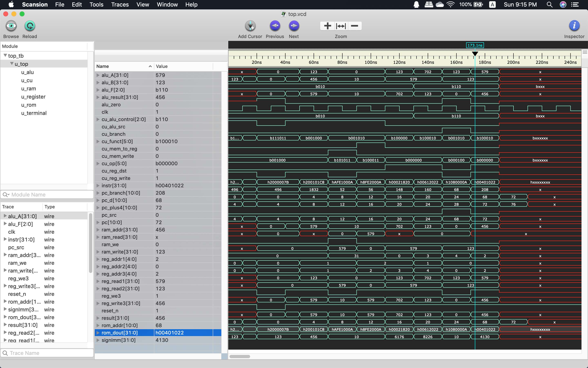Zoom to fit the waveform
Screen dimensions: 588x368
(341, 26)
